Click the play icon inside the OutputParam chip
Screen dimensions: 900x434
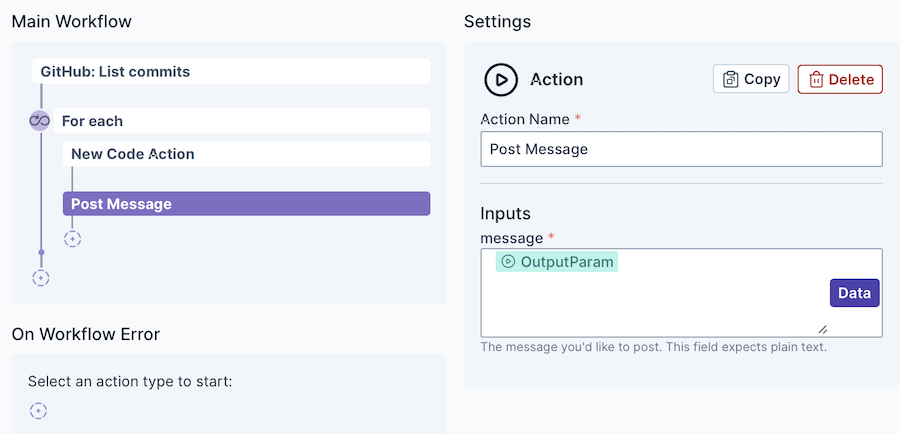(508, 262)
